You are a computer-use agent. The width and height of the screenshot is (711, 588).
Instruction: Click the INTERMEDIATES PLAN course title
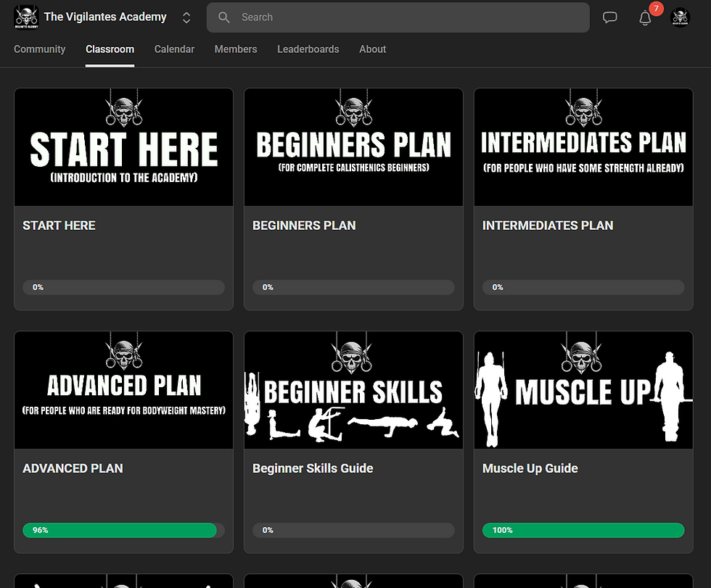(548, 225)
